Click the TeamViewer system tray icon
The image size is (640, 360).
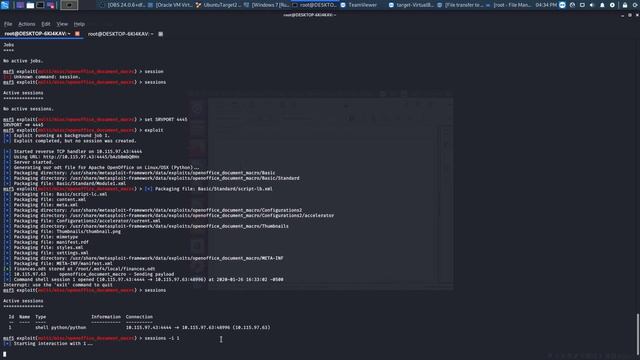click(562, 5)
